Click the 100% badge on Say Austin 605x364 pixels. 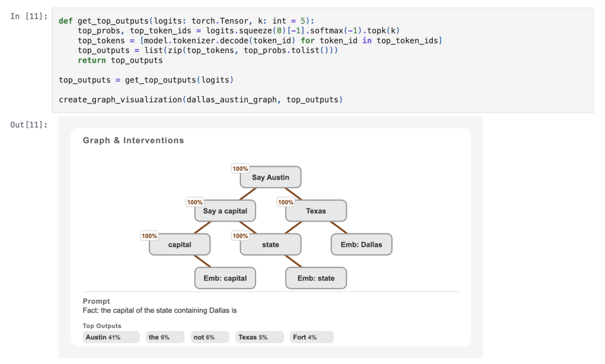pos(240,169)
